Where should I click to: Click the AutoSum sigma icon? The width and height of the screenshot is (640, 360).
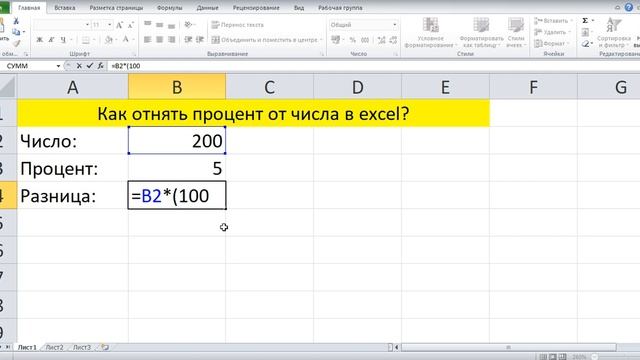585,20
